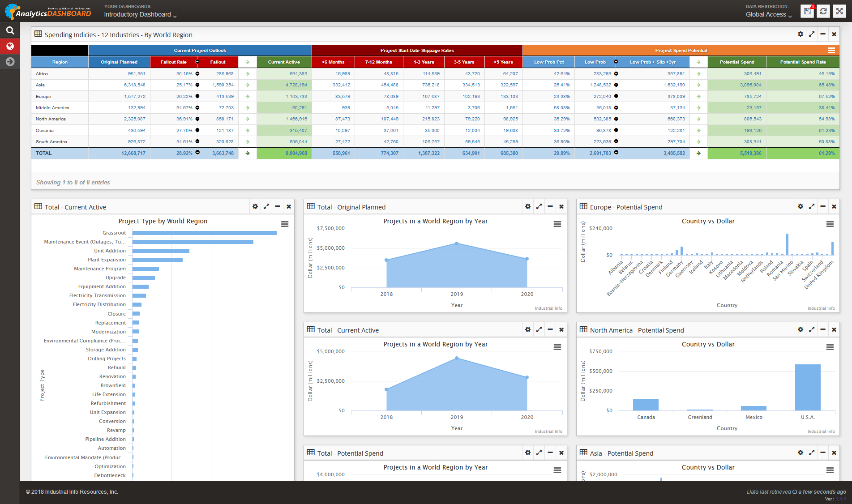Click minus toggle in the TOTAL fallout cell
This screenshot has width=852, height=504.
(x=197, y=153)
